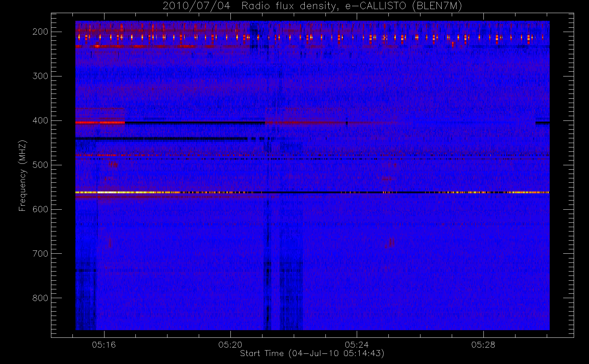The image size is (589, 364).
Task: Click the 05:20 time tick label
Action: click(x=230, y=345)
